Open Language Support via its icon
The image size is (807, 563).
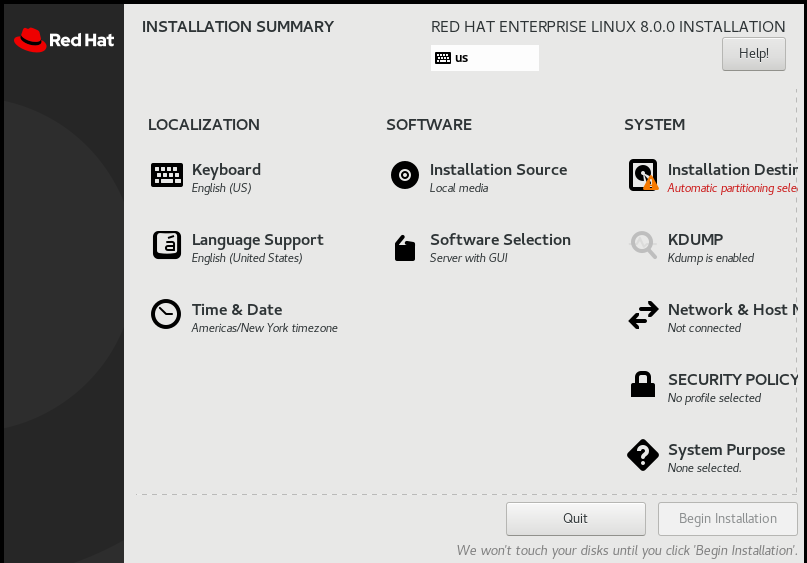click(166, 245)
